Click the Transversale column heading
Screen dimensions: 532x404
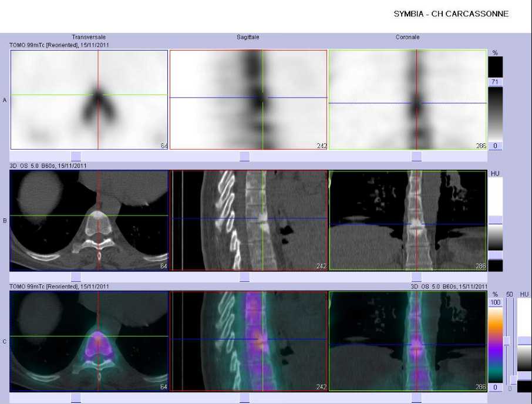pyautogui.click(x=89, y=37)
